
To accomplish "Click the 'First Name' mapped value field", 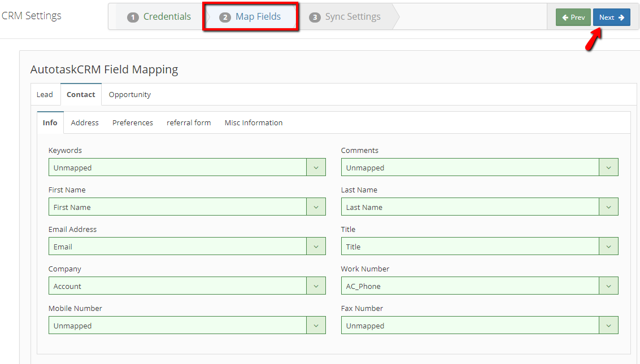I will click(177, 207).
